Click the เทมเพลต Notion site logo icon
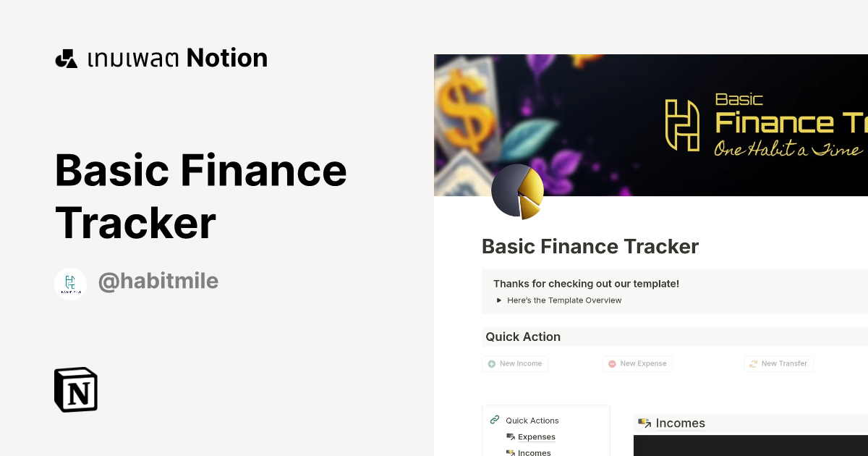 pyautogui.click(x=66, y=58)
